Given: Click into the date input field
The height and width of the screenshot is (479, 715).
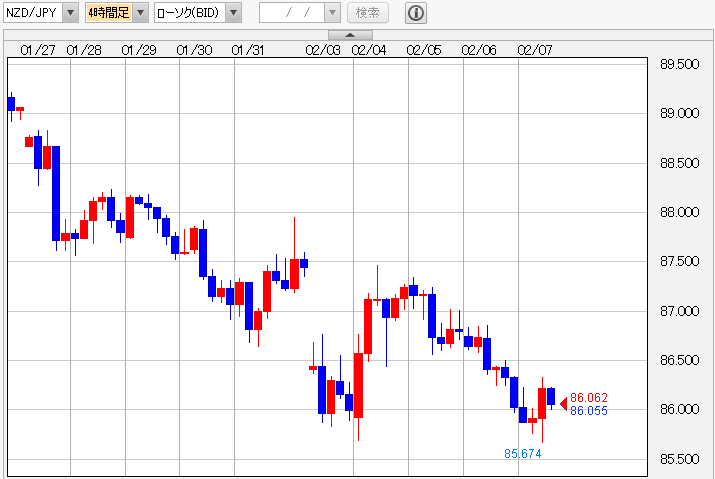Looking at the screenshot, I should [x=290, y=13].
